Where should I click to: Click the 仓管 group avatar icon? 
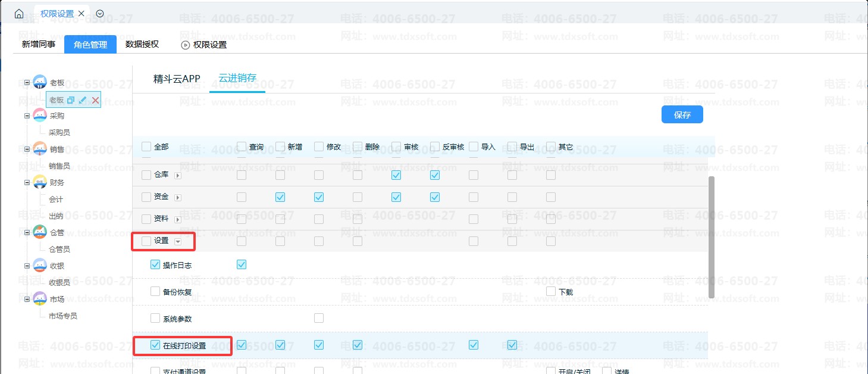click(40, 232)
